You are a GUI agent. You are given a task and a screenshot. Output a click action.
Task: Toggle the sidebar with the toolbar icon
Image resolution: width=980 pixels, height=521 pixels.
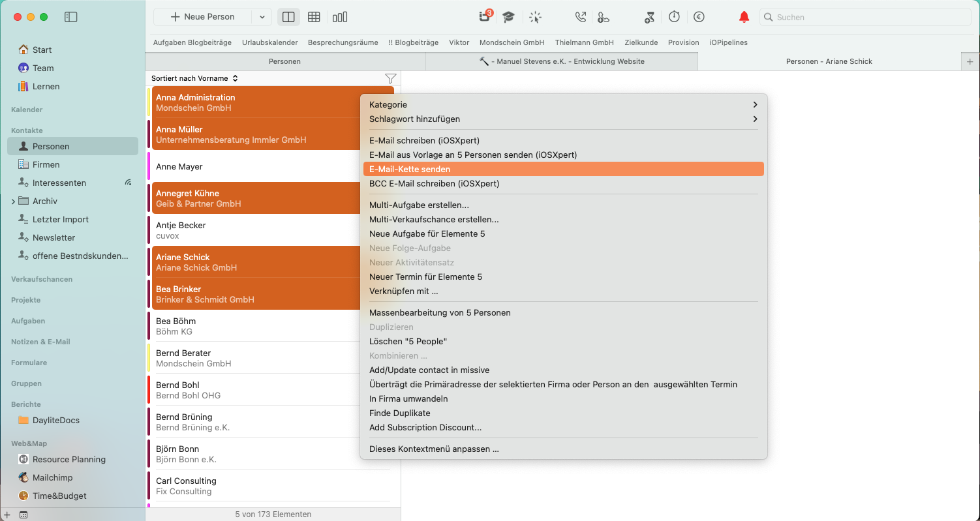[71, 17]
